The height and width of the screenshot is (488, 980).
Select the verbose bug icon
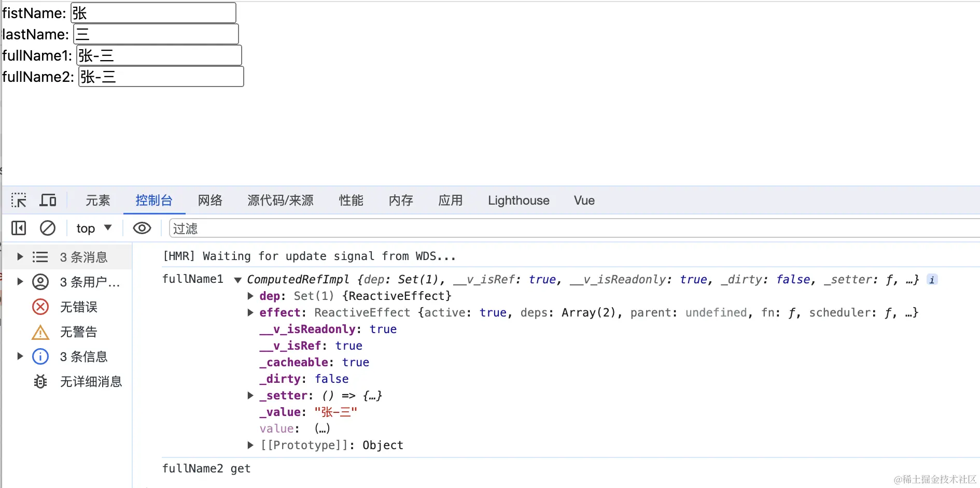tap(40, 382)
